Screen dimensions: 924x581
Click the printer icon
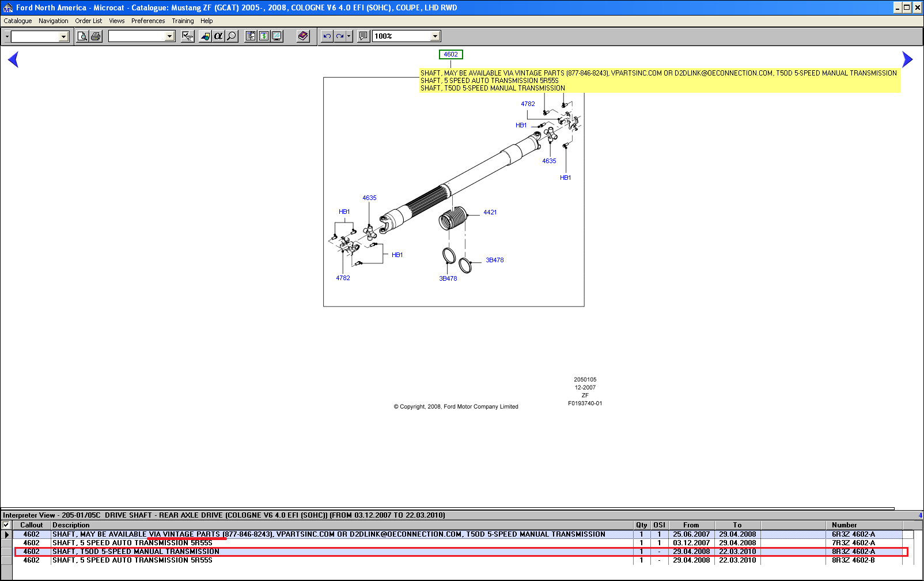[96, 36]
